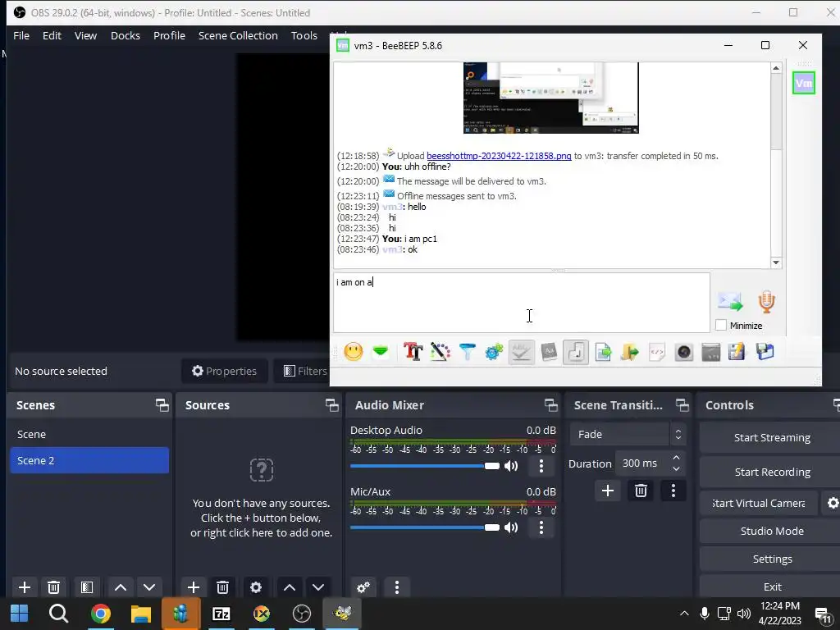The image size is (840, 630).
Task: Open scene filters icon in Scenes dock
Action: coord(87,587)
